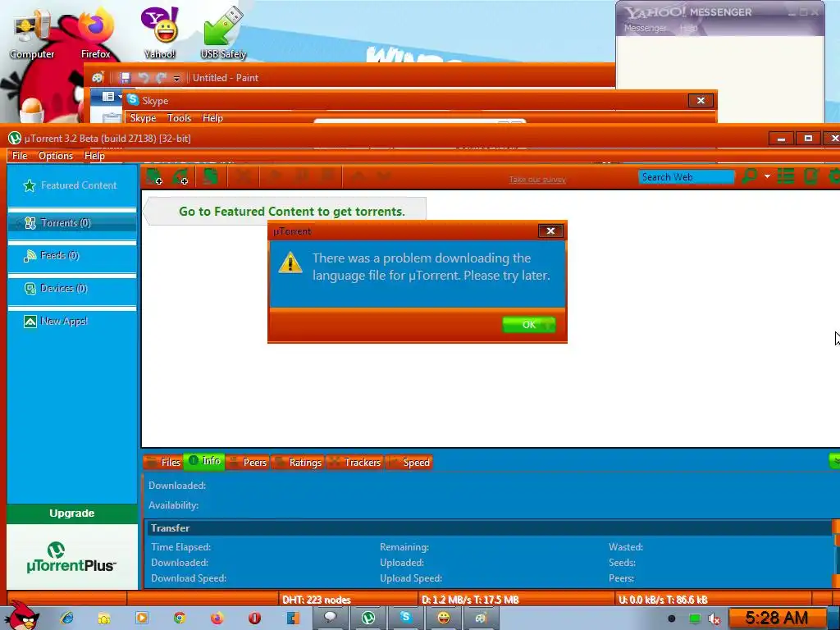Click the Redo icon in Paint titlebar
The height and width of the screenshot is (630, 840).
(x=161, y=78)
